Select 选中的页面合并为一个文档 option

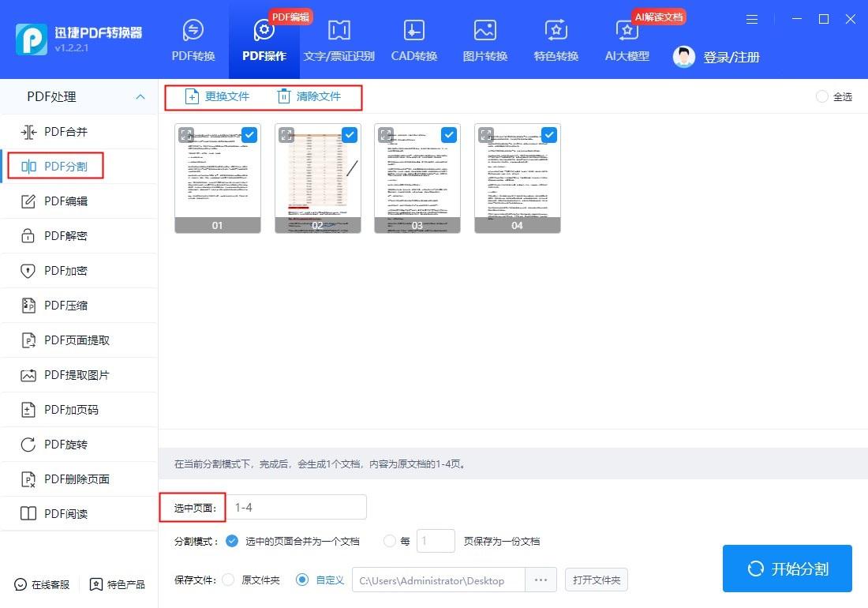(232, 541)
